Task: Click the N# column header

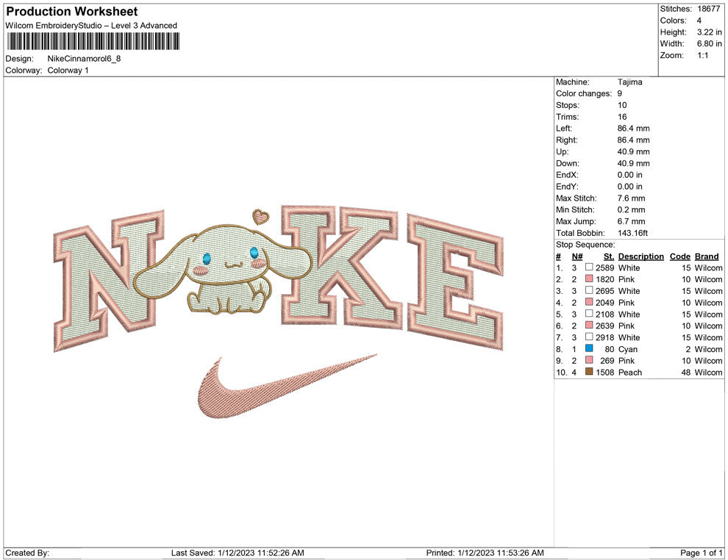Action: [x=577, y=256]
